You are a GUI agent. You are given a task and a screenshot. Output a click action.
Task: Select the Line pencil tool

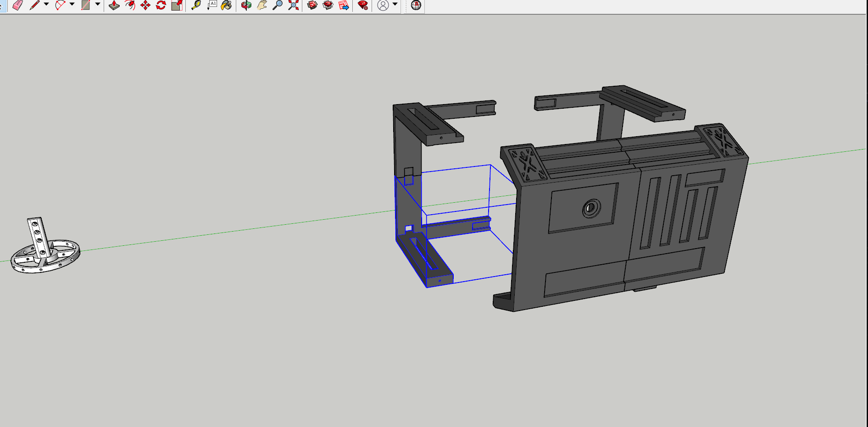pyautogui.click(x=34, y=5)
